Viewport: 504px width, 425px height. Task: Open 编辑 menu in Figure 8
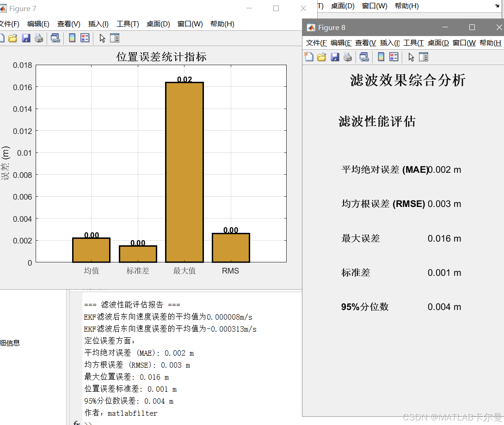[x=341, y=42]
